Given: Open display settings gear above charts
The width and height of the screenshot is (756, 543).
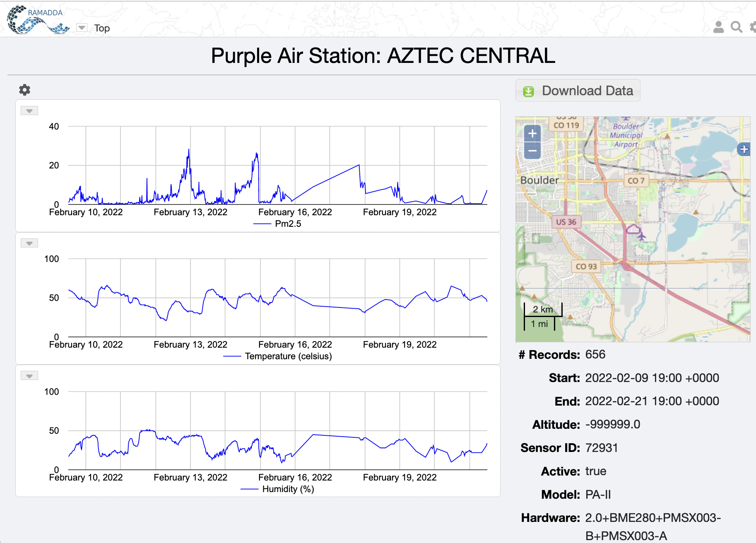Looking at the screenshot, I should coord(25,90).
